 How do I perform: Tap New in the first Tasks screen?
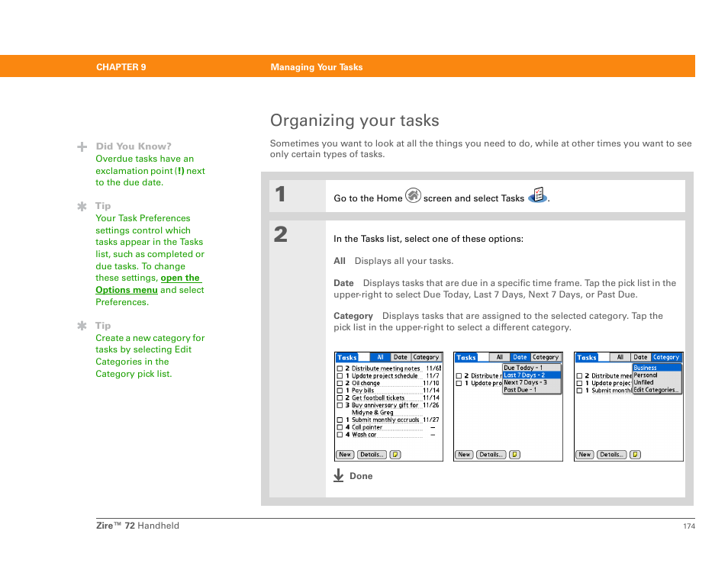[x=345, y=455]
